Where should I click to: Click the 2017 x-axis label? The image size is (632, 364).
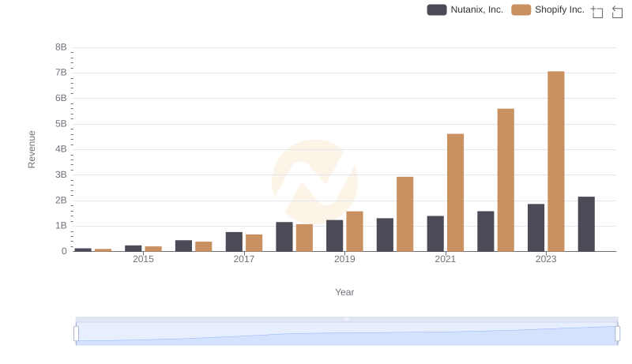pos(244,259)
